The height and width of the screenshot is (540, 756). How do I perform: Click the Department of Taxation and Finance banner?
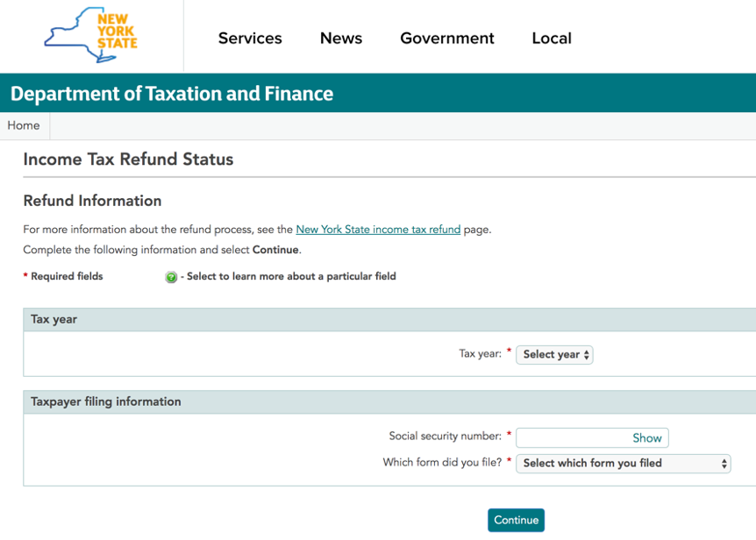(x=171, y=93)
